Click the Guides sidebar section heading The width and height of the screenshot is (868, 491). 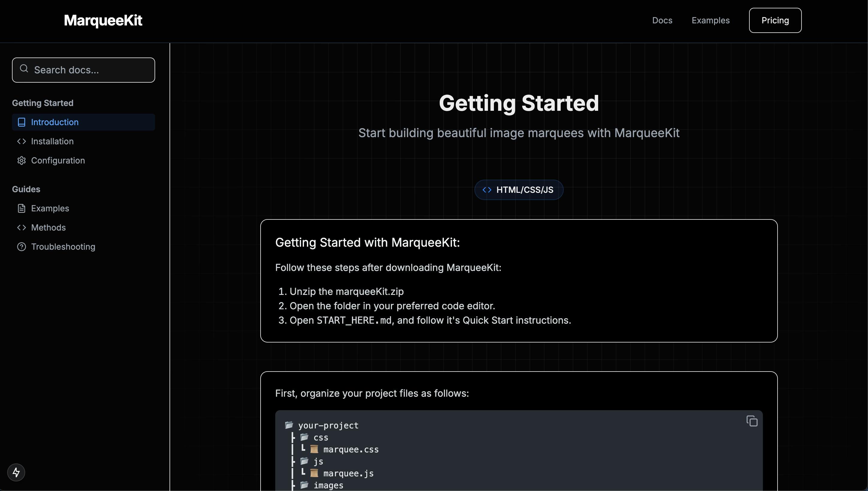26,189
